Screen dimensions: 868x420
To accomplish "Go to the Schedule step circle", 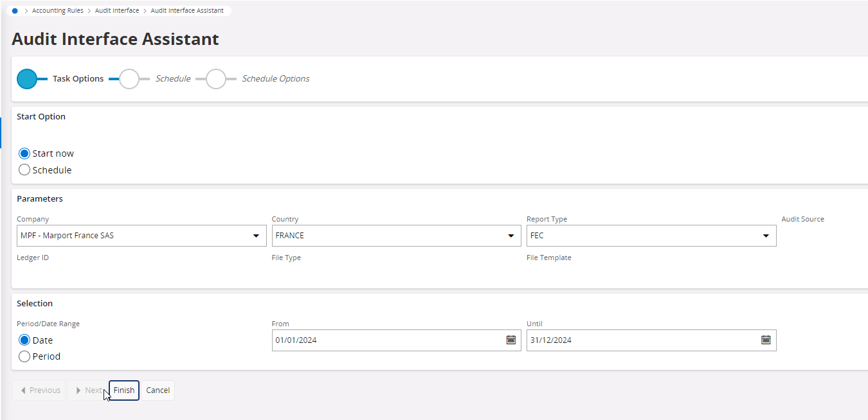I will pos(129,79).
